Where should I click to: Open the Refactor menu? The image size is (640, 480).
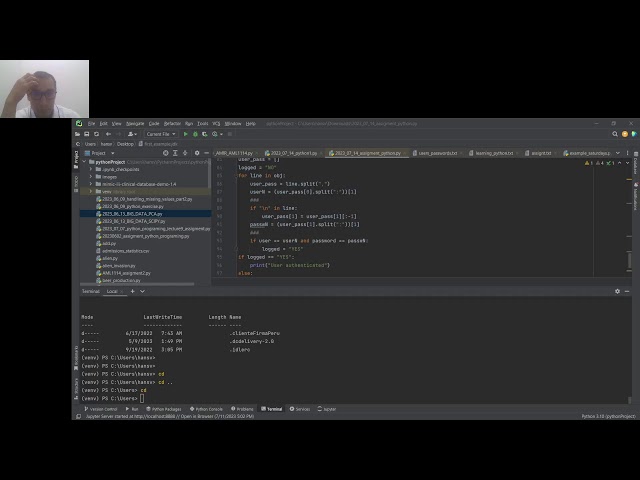point(172,123)
